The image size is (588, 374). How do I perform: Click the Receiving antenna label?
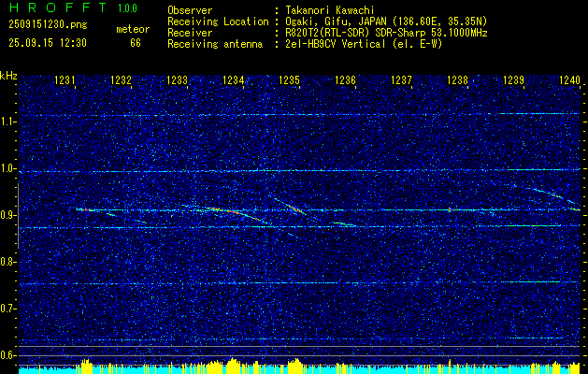pyautogui.click(x=215, y=44)
